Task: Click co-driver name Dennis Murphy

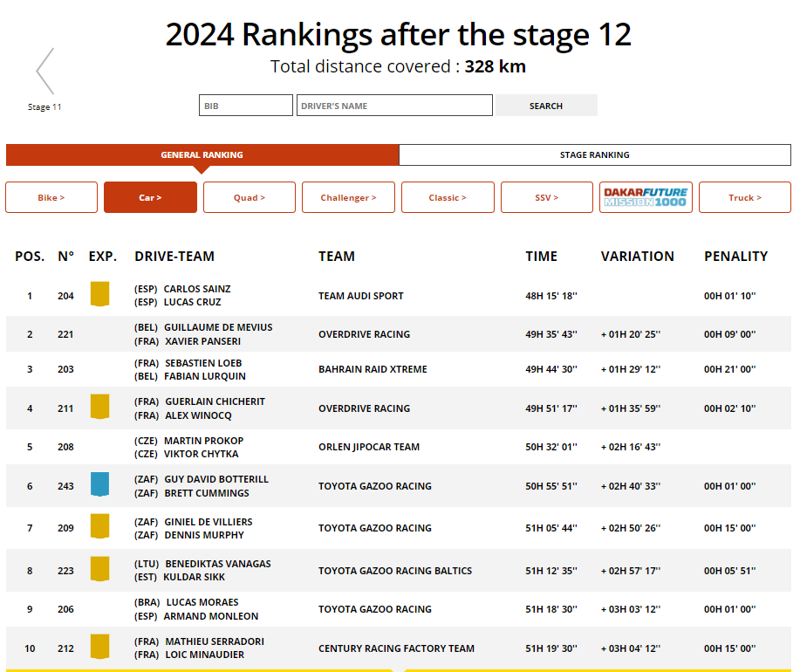Action: (204, 535)
